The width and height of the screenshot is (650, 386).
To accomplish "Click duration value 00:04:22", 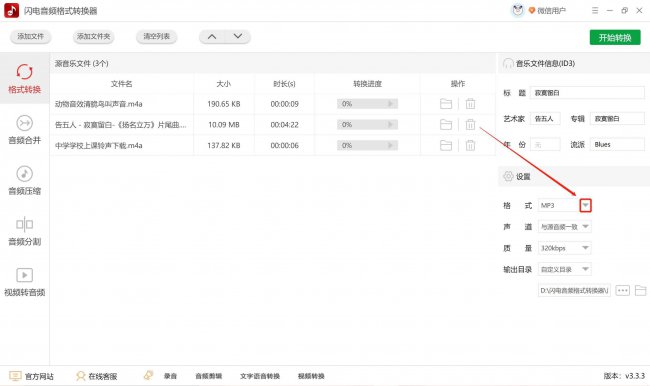I will click(284, 125).
